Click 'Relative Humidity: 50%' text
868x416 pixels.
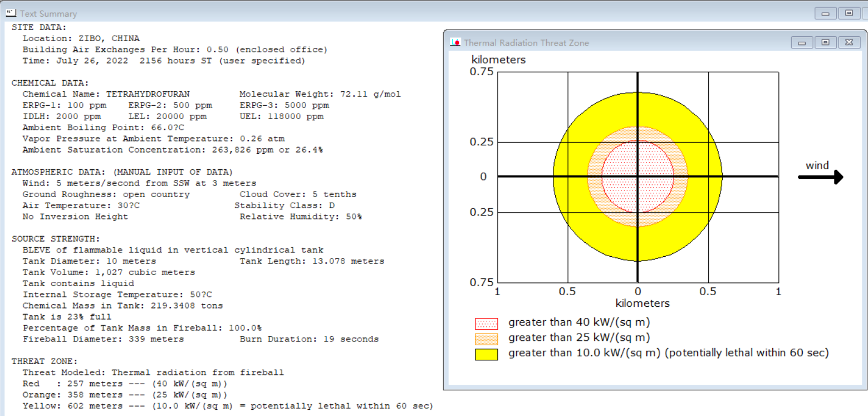301,217
